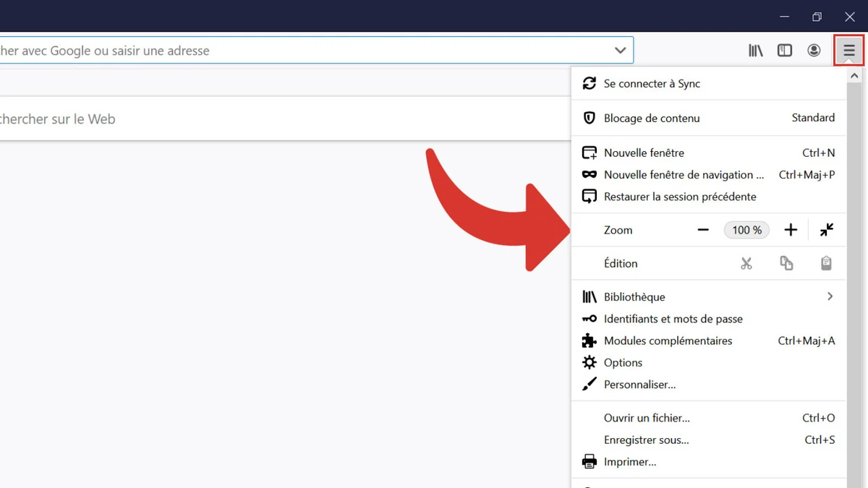Open the hamburger menu button
The height and width of the screenshot is (488, 868).
[848, 50]
